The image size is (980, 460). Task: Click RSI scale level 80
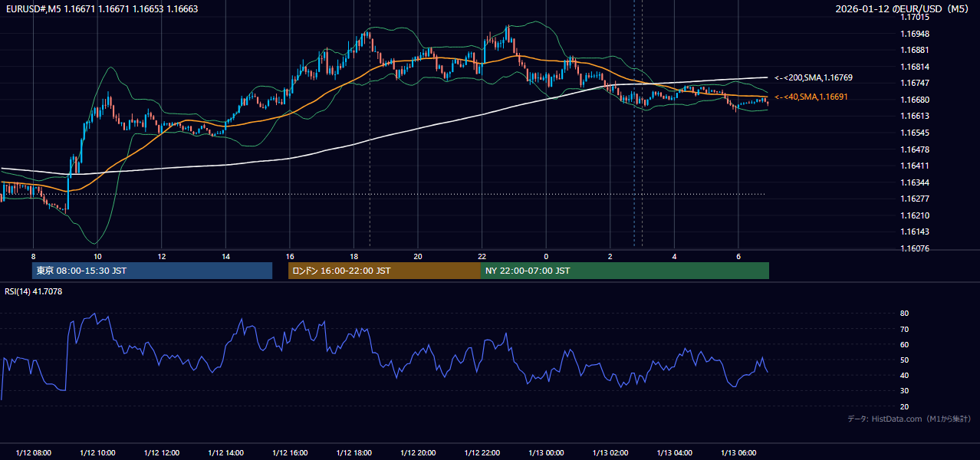(x=904, y=314)
